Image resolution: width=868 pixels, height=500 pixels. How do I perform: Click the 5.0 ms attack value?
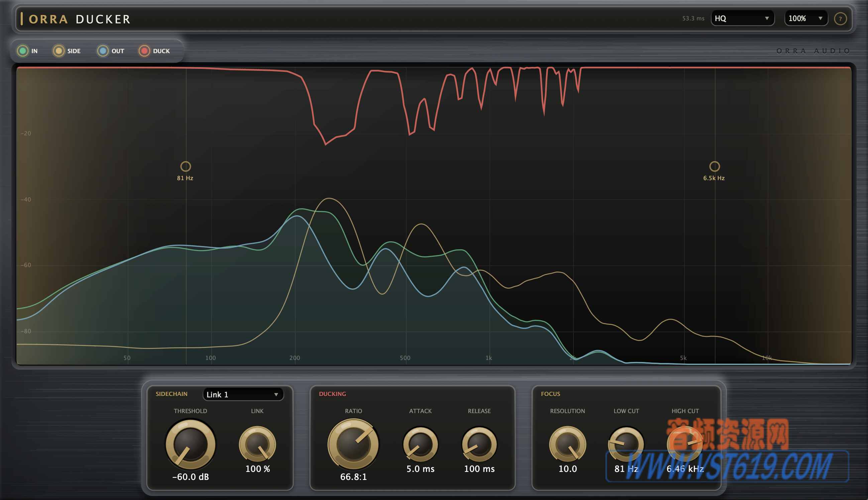point(420,469)
